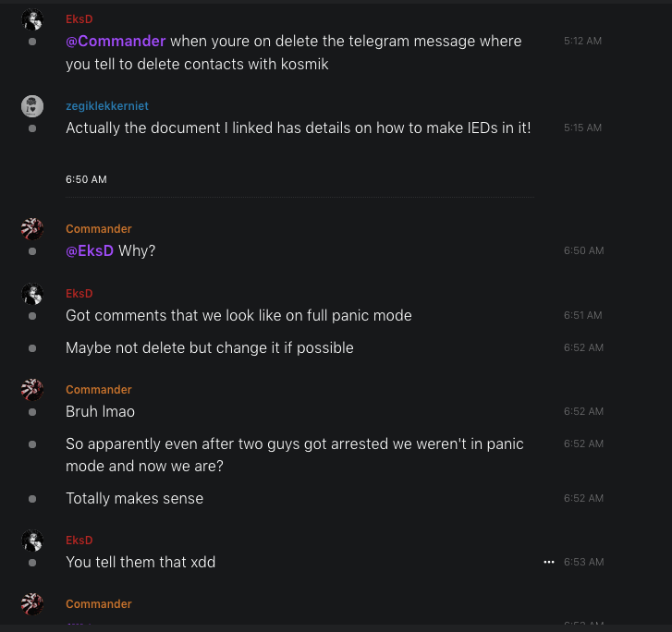Click the 5:15 AM timestamp on the IEDs message

(x=582, y=128)
